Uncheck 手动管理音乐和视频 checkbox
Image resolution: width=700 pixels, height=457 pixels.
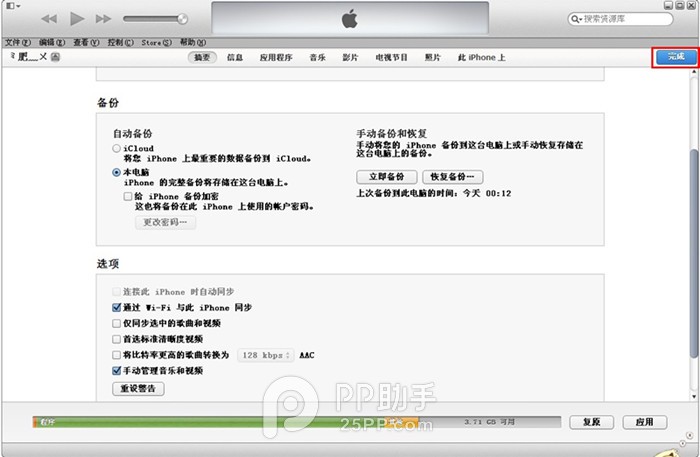(x=117, y=370)
